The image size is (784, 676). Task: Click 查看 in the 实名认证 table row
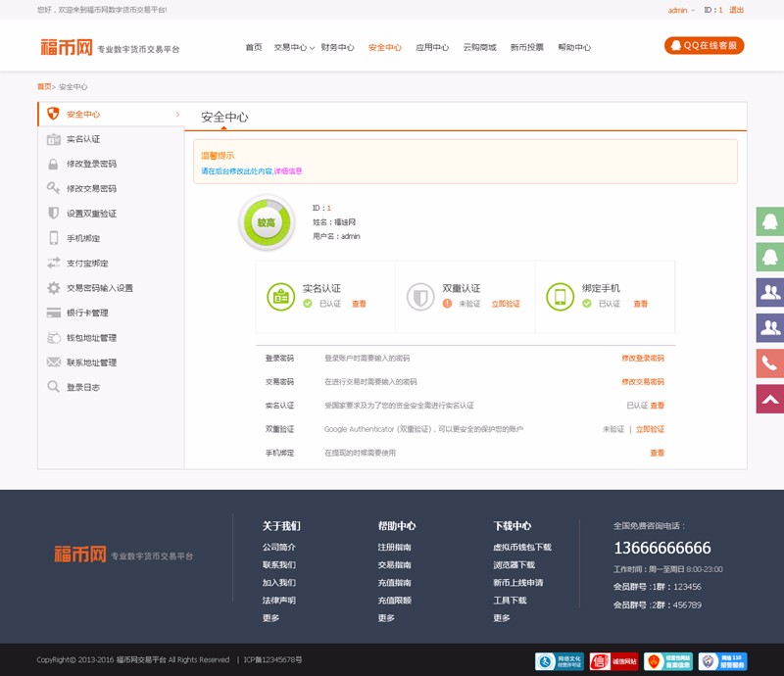click(x=658, y=405)
